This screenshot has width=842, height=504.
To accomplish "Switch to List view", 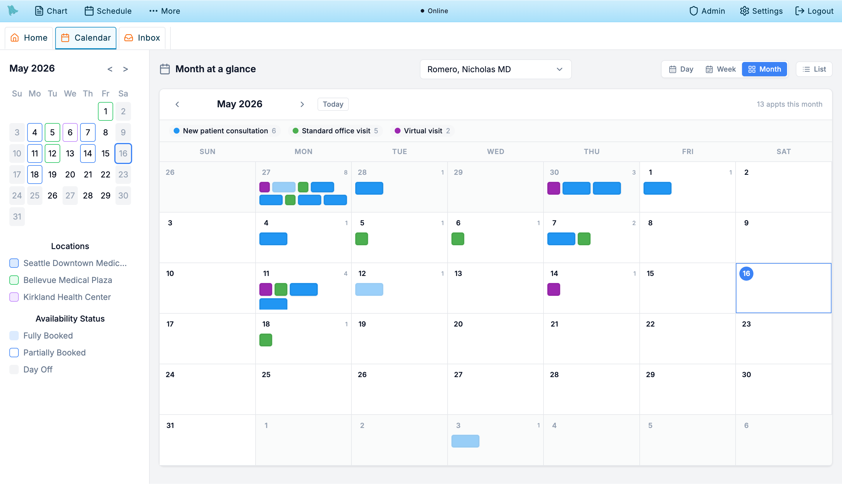I will [x=814, y=69].
